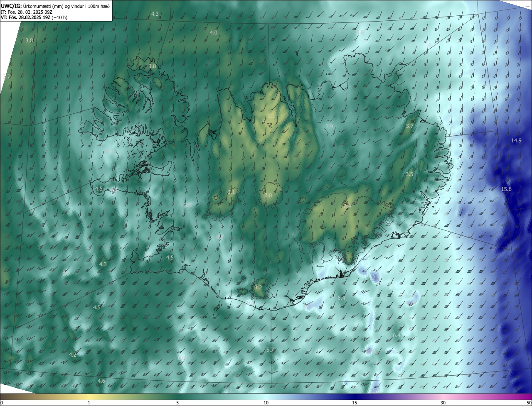This screenshot has height=406, width=532.
Task: Click the '(+10 h)' forecast offset text
Action: (60, 18)
